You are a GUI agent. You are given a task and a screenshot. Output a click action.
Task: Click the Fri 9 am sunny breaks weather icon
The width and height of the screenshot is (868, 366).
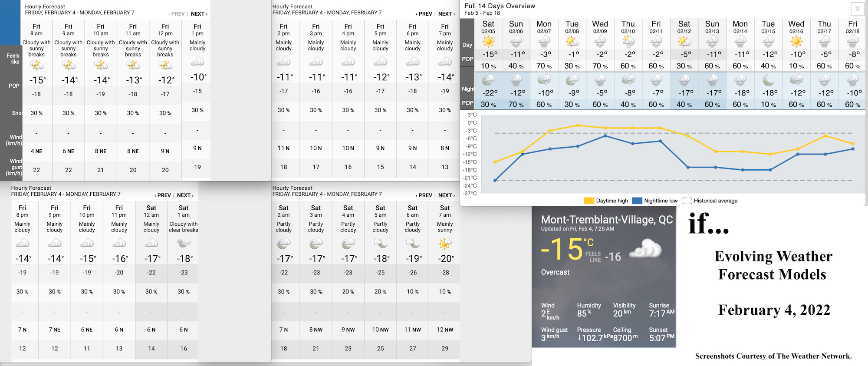tap(69, 65)
